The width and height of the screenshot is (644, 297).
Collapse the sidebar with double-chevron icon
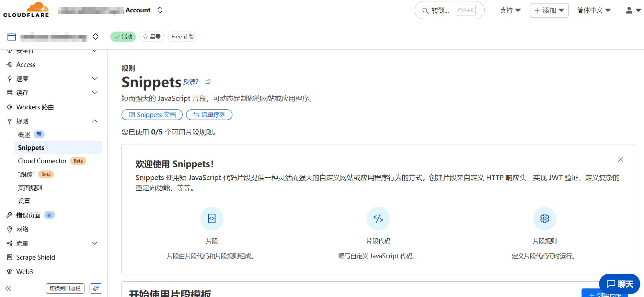(x=9, y=288)
